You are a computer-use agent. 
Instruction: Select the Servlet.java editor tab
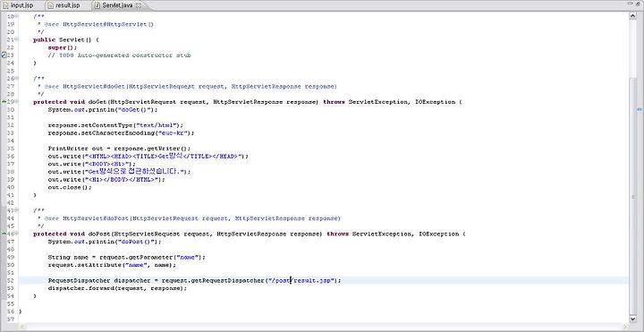[x=118, y=5]
